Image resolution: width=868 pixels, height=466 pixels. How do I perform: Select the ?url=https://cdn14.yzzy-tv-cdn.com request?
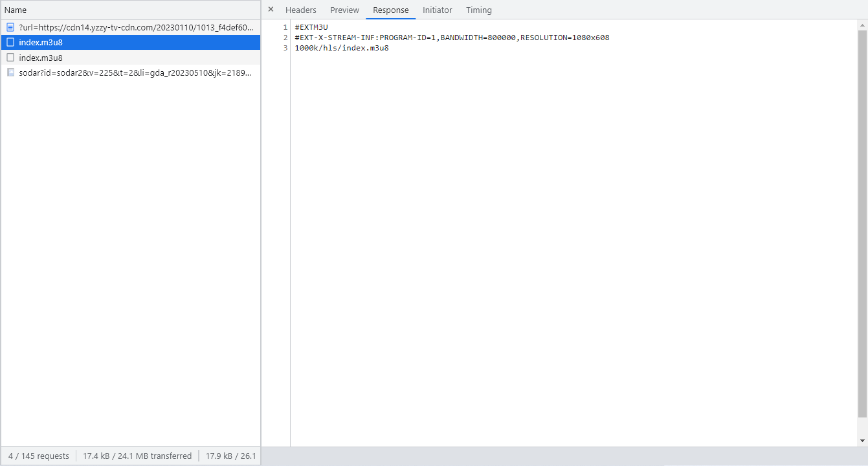[x=135, y=27]
